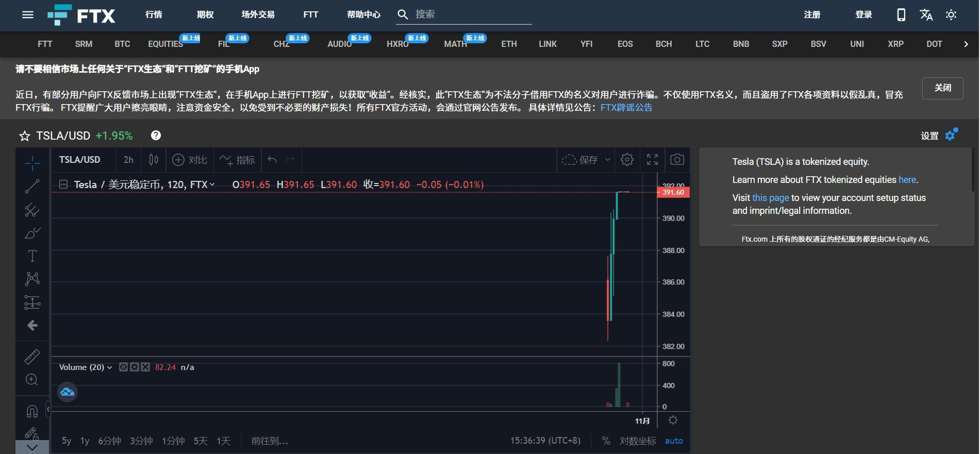Select the brush drawing tool

click(x=32, y=233)
